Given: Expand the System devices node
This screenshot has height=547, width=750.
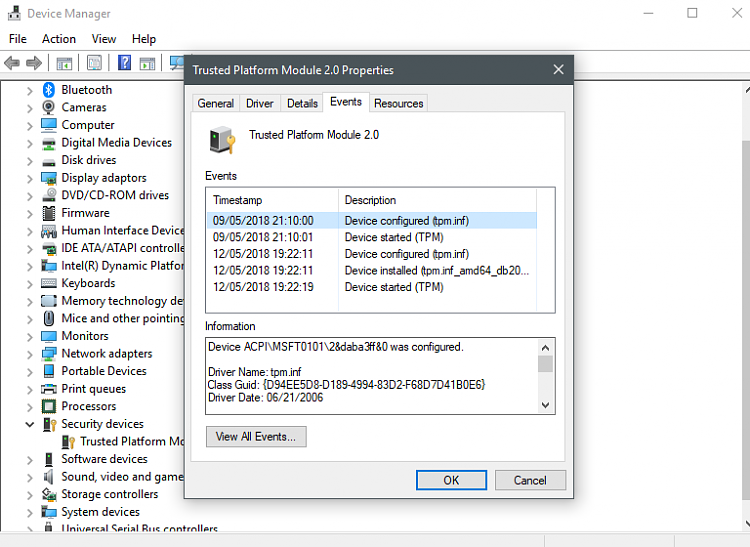Looking at the screenshot, I should pyautogui.click(x=30, y=513).
